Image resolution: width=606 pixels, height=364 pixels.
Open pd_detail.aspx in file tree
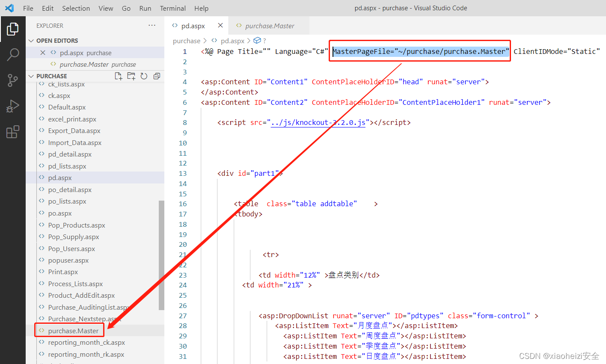point(70,154)
